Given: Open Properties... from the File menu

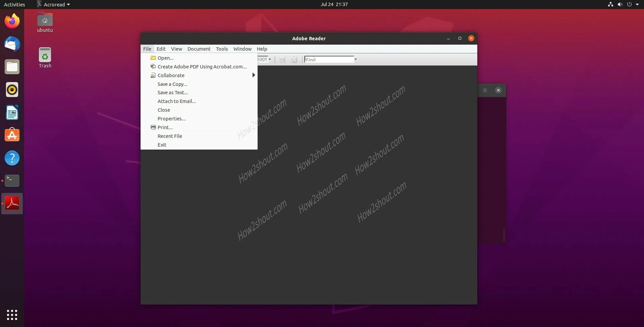Looking at the screenshot, I should [199, 119].
